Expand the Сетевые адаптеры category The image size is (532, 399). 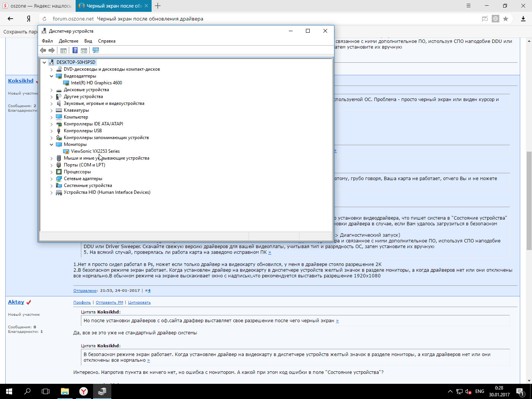[x=52, y=179]
